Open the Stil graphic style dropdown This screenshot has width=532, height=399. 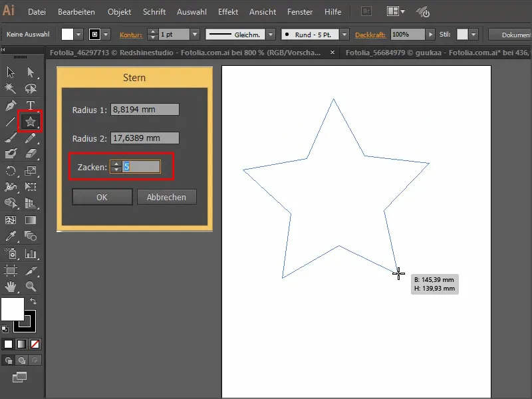tap(473, 35)
